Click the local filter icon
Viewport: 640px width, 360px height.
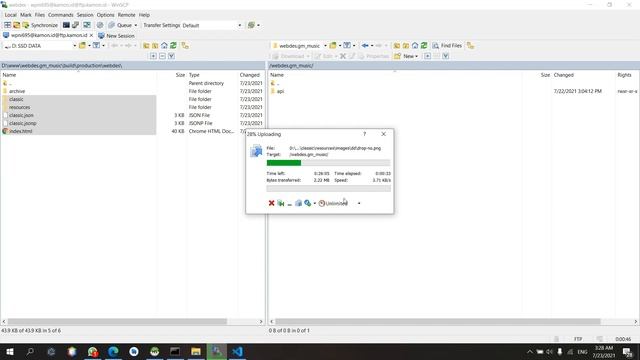click(x=96, y=46)
